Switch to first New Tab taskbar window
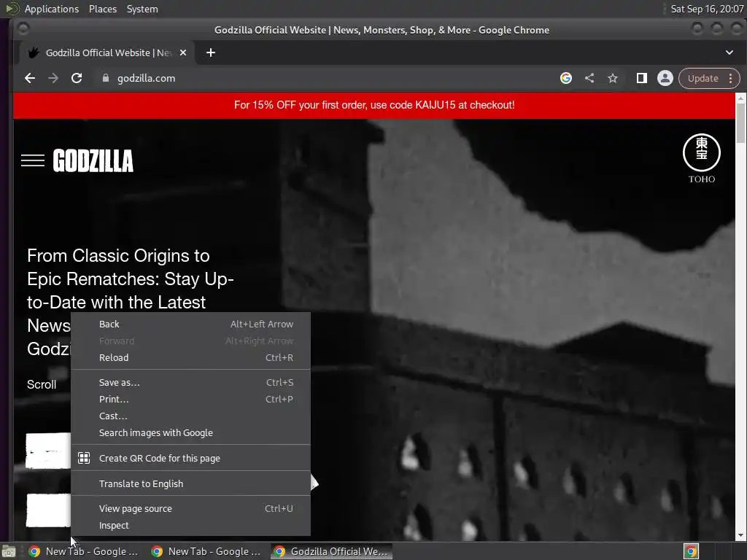The height and width of the screenshot is (560, 747). (x=84, y=551)
